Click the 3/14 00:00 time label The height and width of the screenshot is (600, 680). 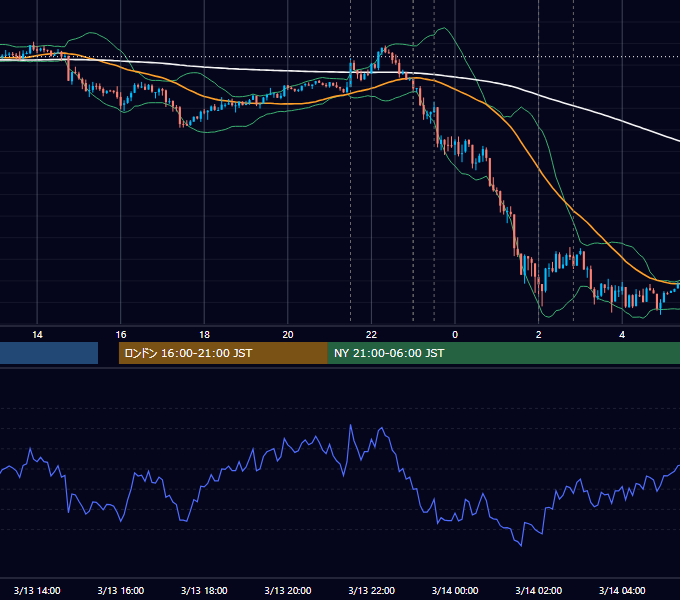[x=455, y=590]
